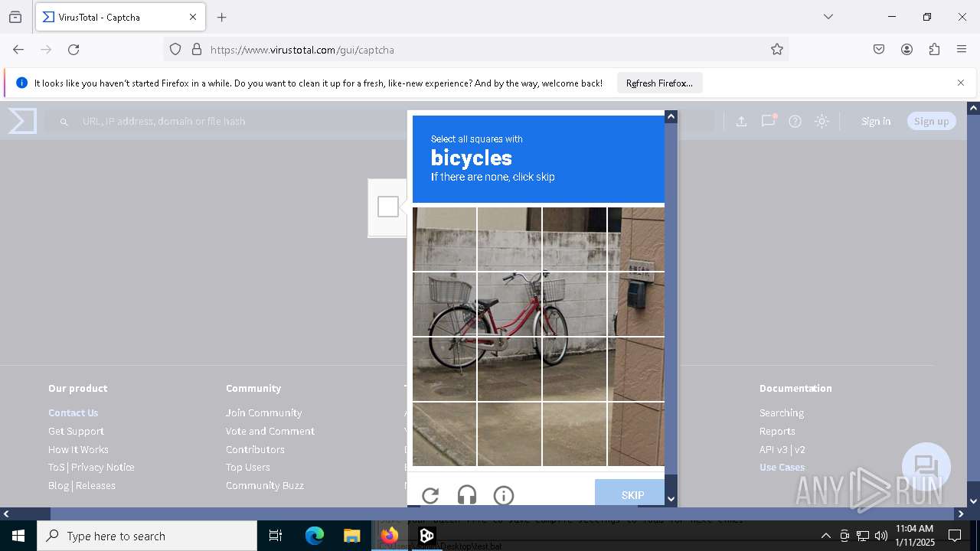This screenshot has width=980, height=551.
Task: Open Community Buzz link
Action: tap(265, 485)
